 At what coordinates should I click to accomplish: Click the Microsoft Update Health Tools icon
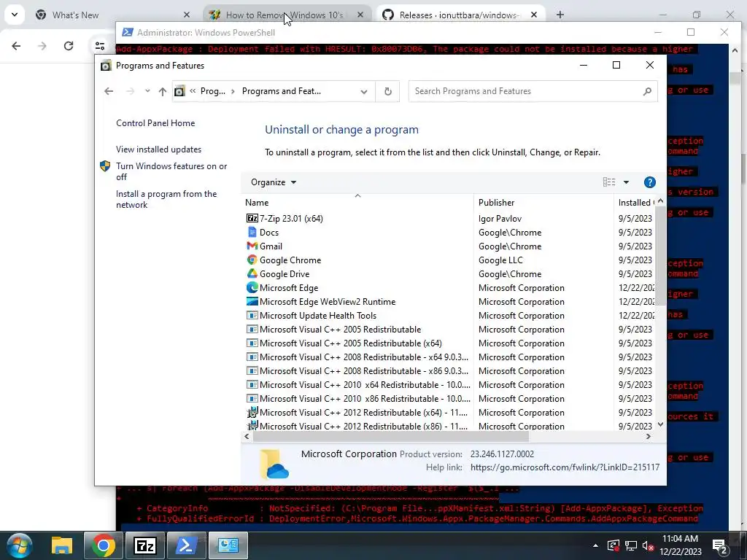pyautogui.click(x=252, y=315)
